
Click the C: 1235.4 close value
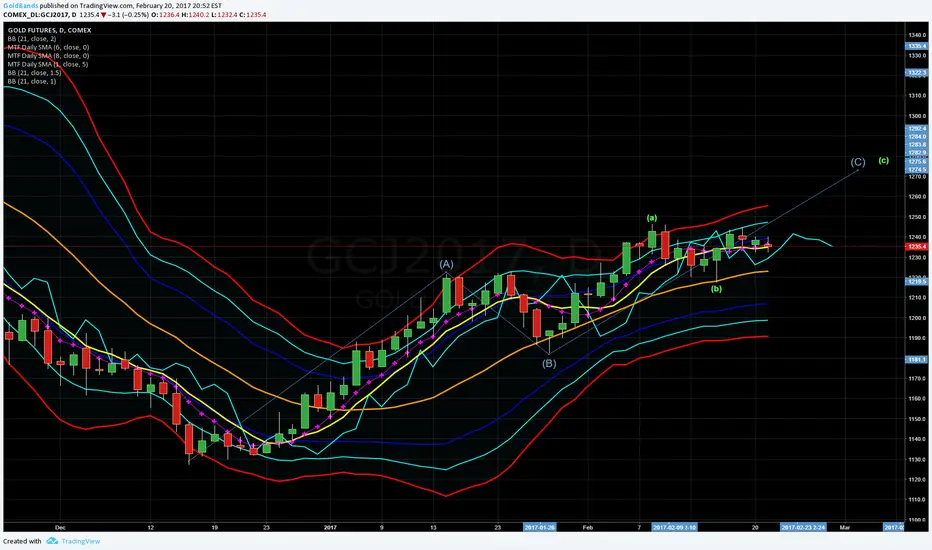(x=253, y=14)
